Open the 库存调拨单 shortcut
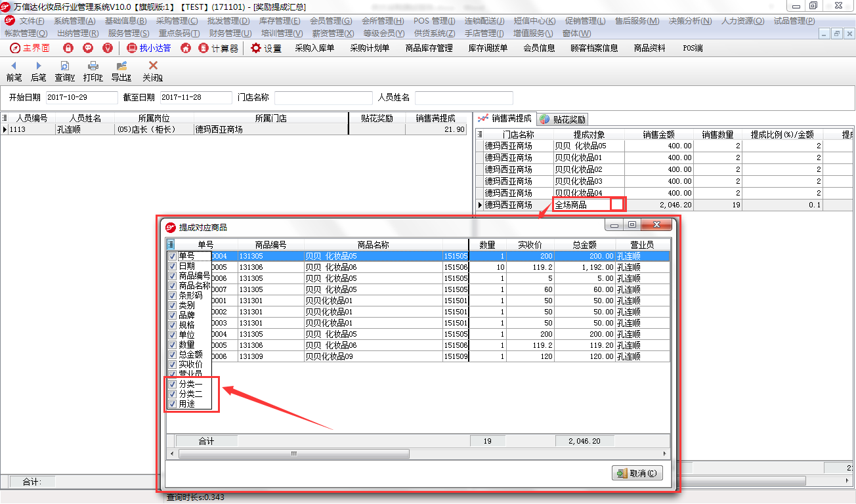The width and height of the screenshot is (856, 504). click(488, 48)
